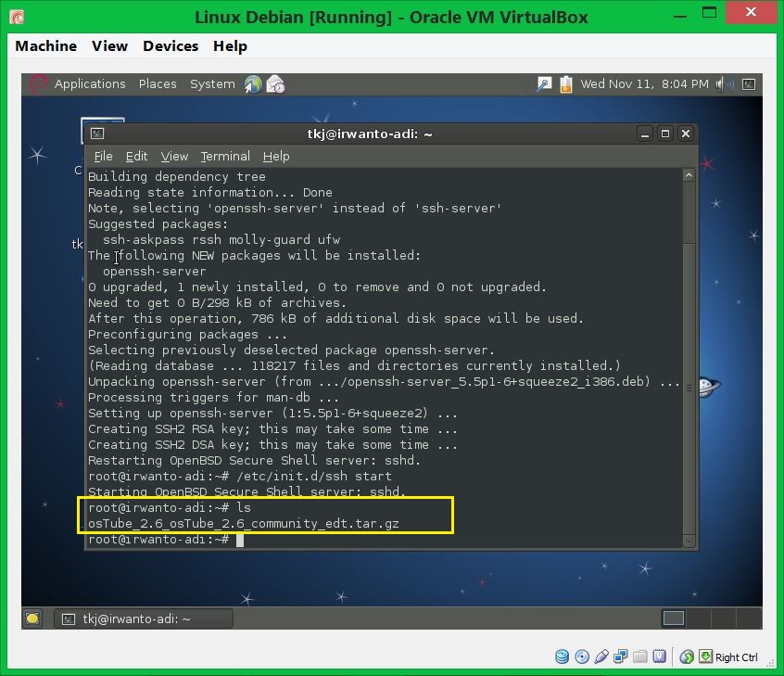This screenshot has height=676, width=784.
Task: Click the volume speaker icon in panel
Action: [x=724, y=84]
